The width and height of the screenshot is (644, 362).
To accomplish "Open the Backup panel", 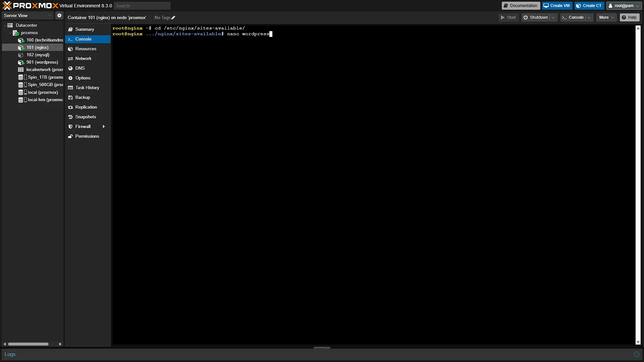I will coord(88,98).
